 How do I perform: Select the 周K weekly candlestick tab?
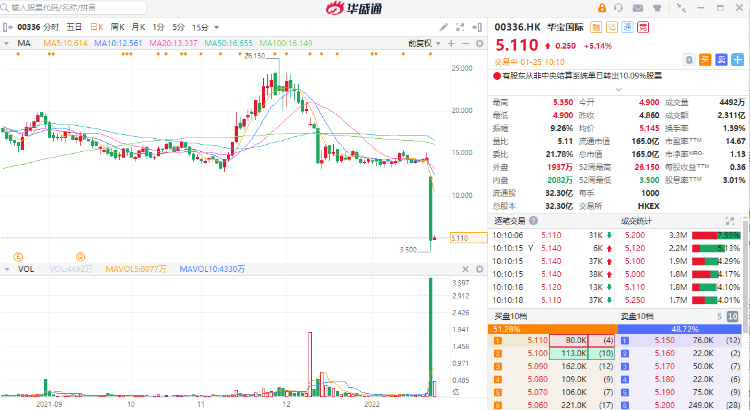[118, 27]
